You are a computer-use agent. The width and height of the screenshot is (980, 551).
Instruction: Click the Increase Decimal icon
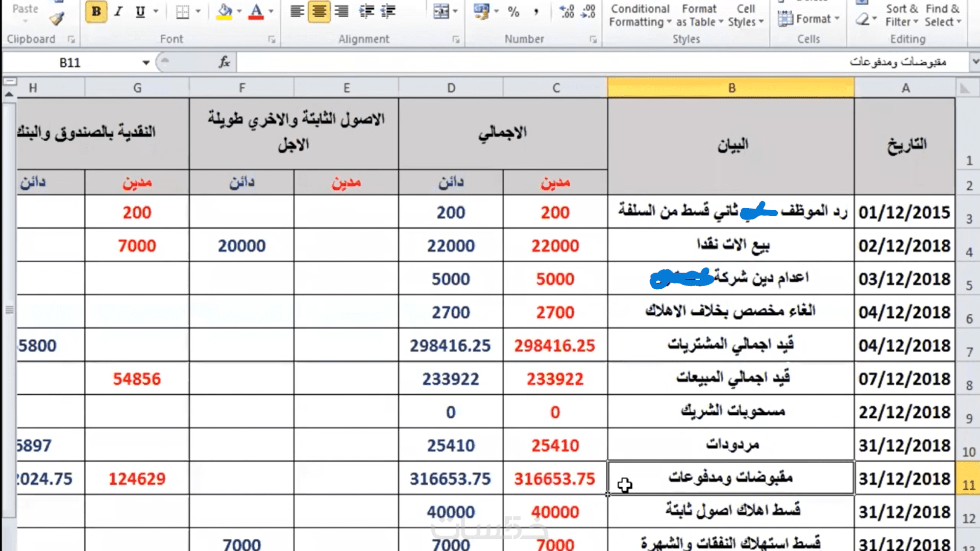[x=567, y=11]
